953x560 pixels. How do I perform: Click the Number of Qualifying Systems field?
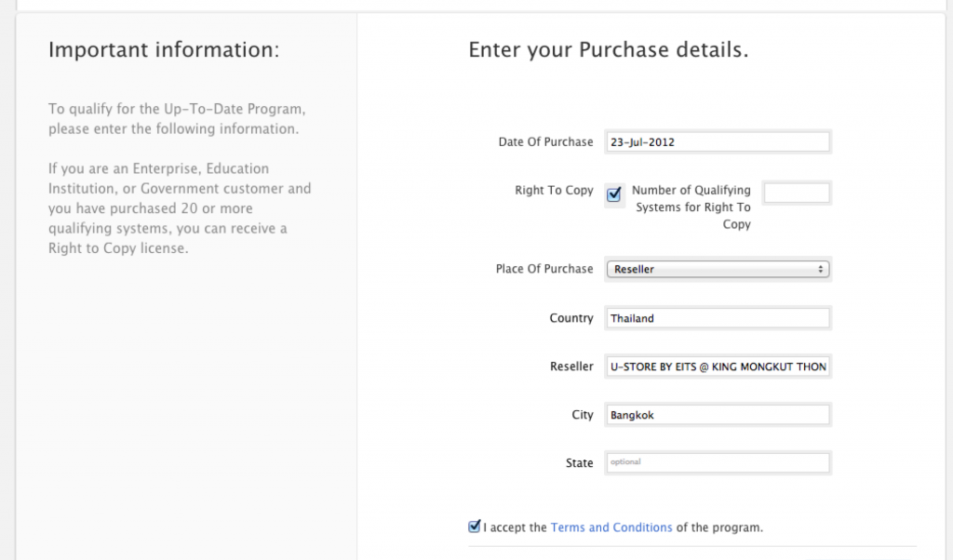[x=796, y=193]
